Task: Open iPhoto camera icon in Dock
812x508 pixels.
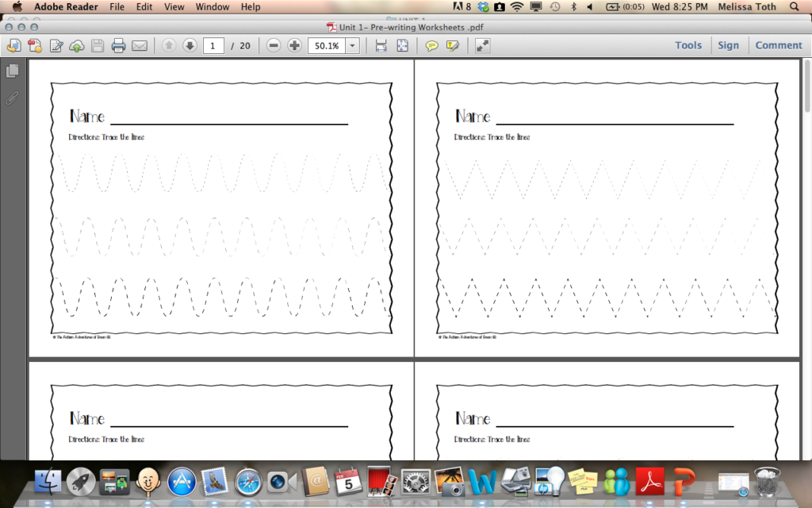Action: pos(449,482)
